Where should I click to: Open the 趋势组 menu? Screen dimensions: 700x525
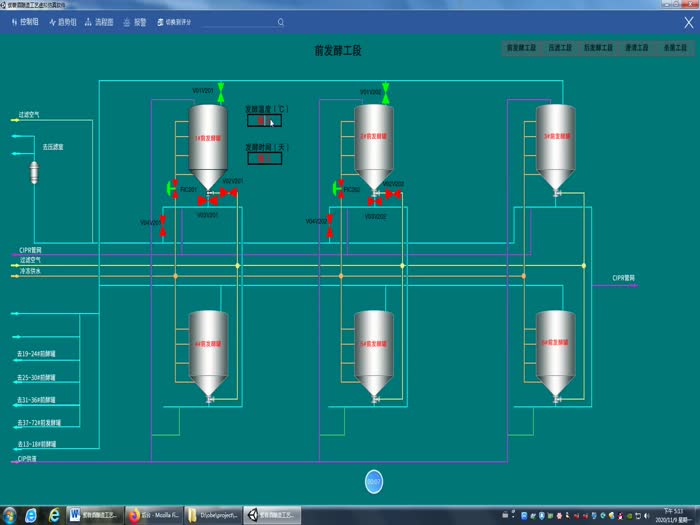pos(63,21)
